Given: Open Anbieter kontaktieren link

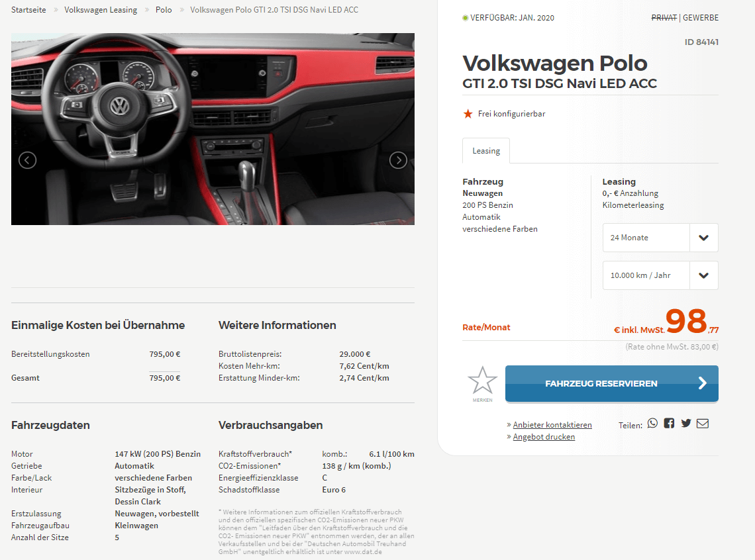Looking at the screenshot, I should coord(552,425).
